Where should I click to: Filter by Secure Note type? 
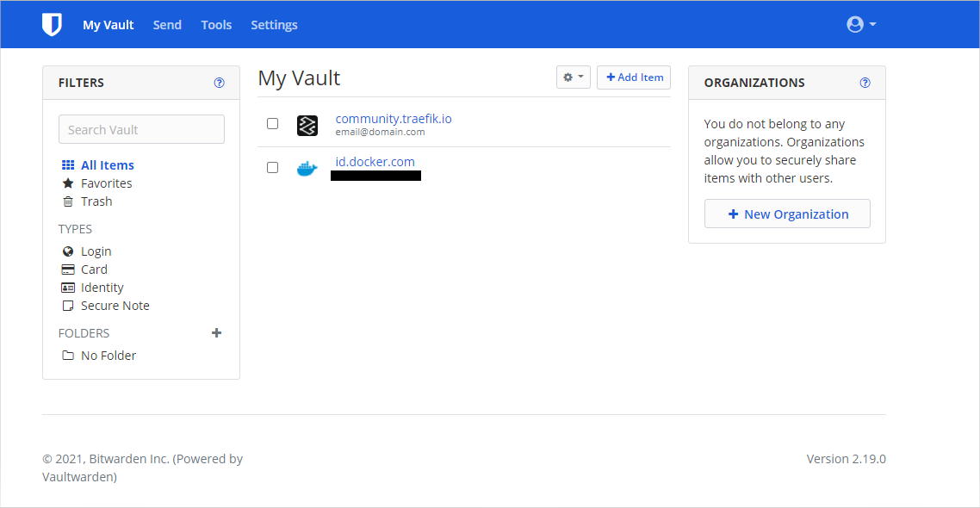click(105, 306)
